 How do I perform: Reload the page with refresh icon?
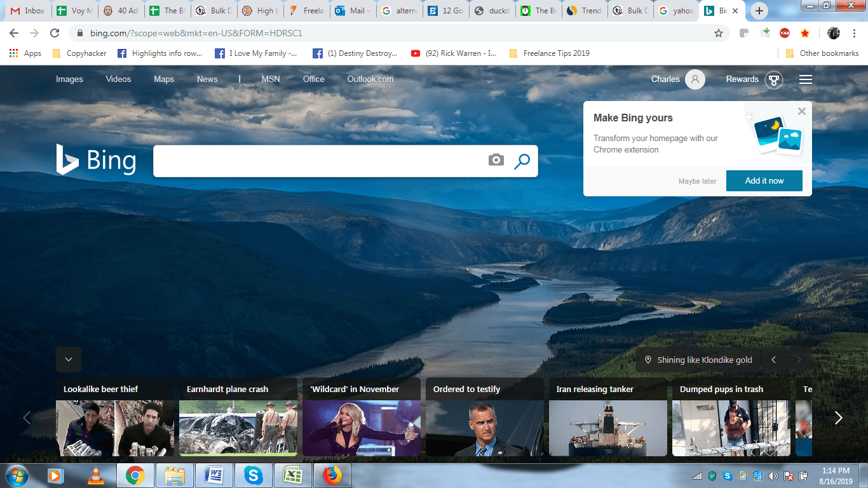(x=55, y=33)
